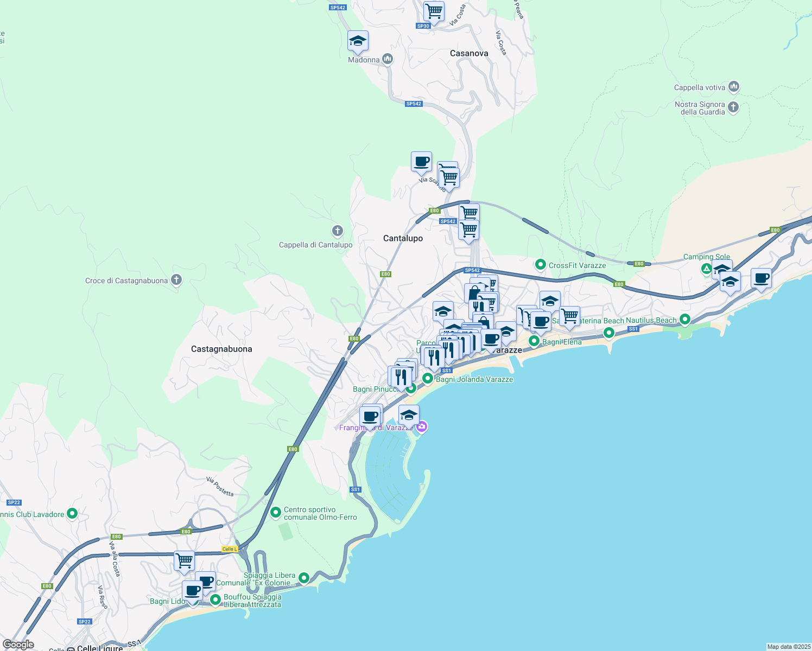This screenshot has height=651, width=812.
Task: Click the Via alla Costa street label
Action: coord(115,559)
